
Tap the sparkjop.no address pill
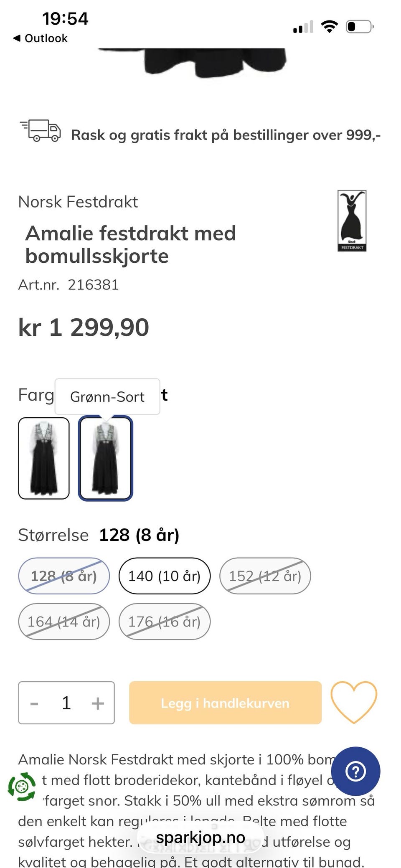pos(200,837)
